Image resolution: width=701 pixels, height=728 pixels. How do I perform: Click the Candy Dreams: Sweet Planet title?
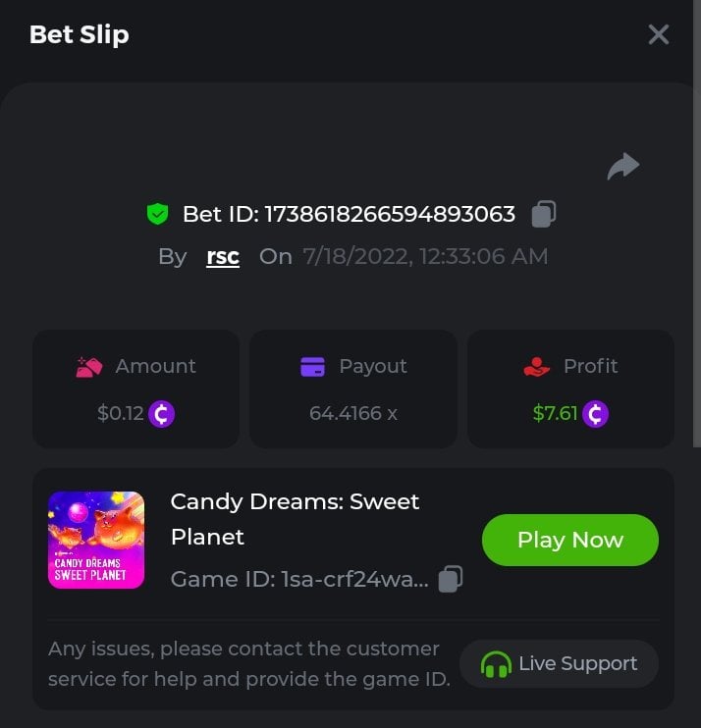tap(295, 519)
